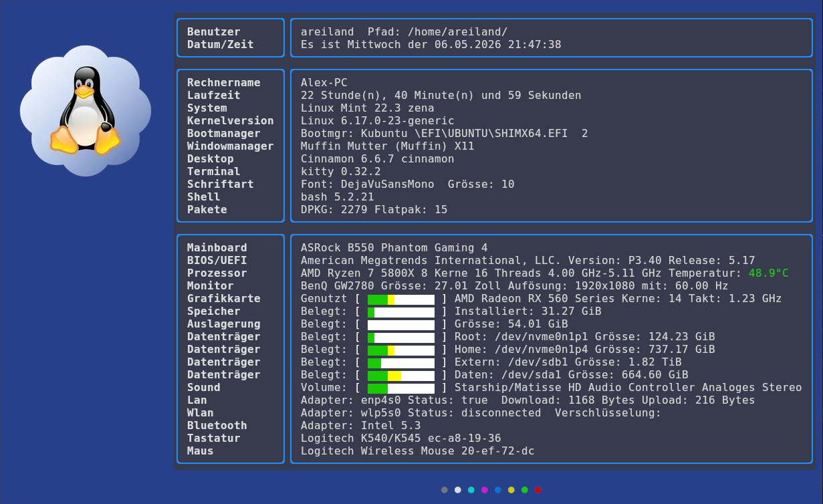
Task: Click the Grafikkarte usage bar
Action: point(401,299)
